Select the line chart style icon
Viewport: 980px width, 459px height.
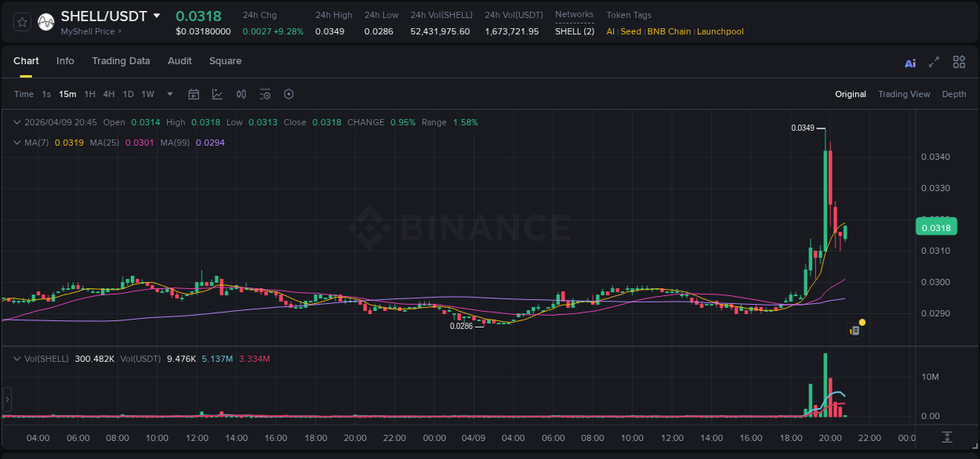tap(217, 94)
